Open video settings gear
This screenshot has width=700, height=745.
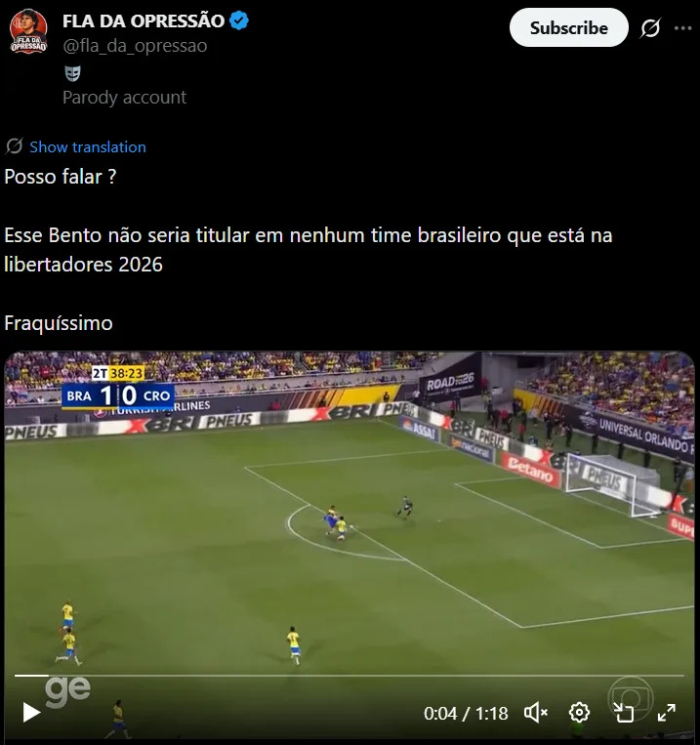[579, 713]
